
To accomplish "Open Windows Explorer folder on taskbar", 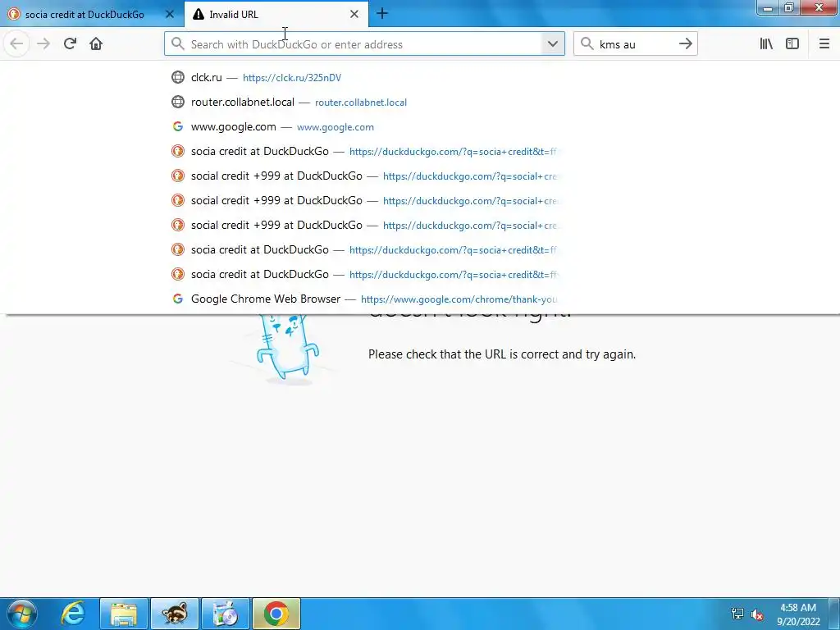I will pyautogui.click(x=124, y=614).
